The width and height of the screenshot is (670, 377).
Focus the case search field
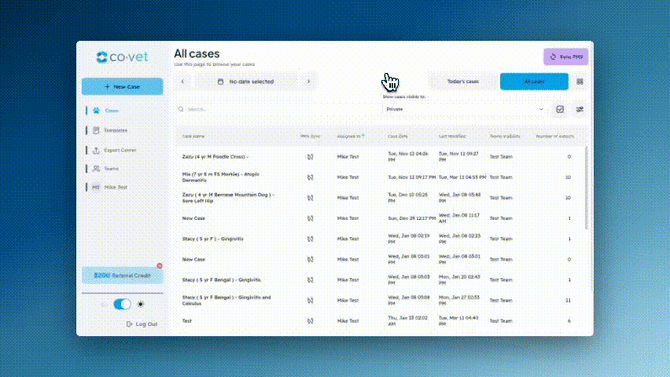[278, 109]
